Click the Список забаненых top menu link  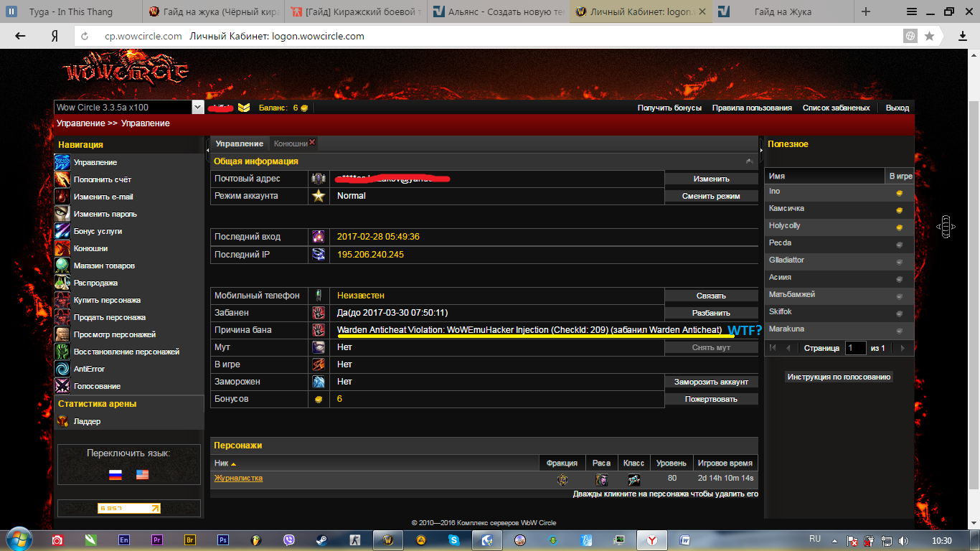coord(836,108)
